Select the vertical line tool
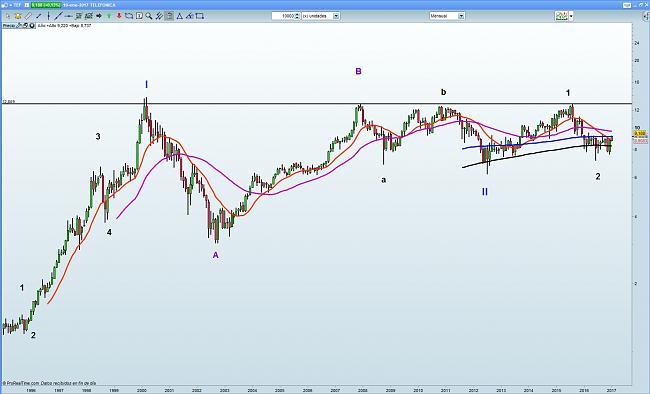650x394 pixels. click(49, 16)
